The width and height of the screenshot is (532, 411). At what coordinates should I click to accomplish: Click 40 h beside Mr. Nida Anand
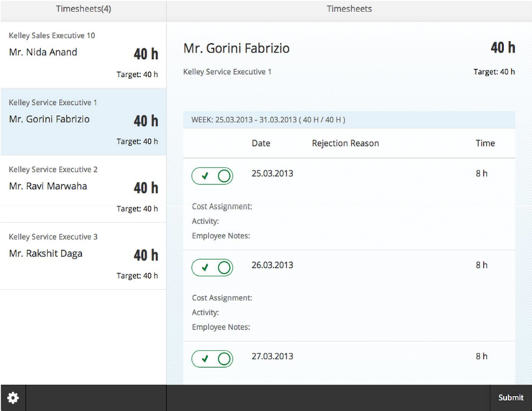(x=146, y=54)
